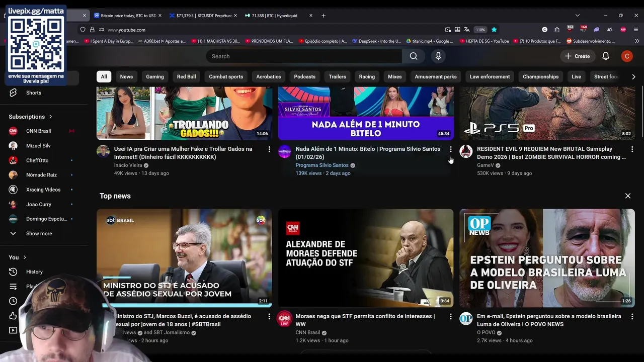Select the All category chip
The height and width of the screenshot is (362, 644).
point(104,77)
